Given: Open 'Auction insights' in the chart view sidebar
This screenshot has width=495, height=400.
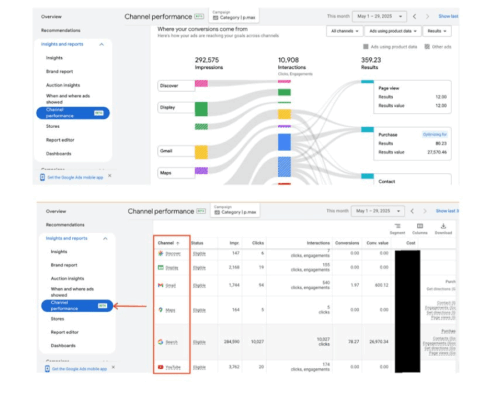Looking at the screenshot, I should [x=63, y=85].
